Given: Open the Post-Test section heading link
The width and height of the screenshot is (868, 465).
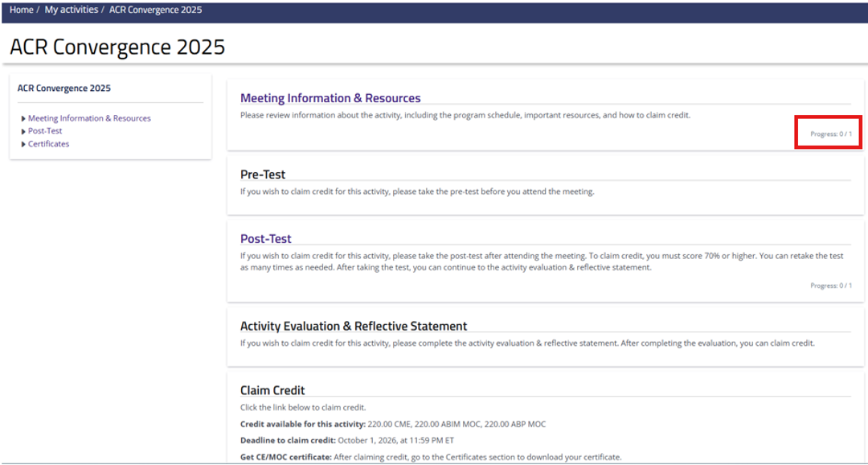Looking at the screenshot, I should 266,239.
